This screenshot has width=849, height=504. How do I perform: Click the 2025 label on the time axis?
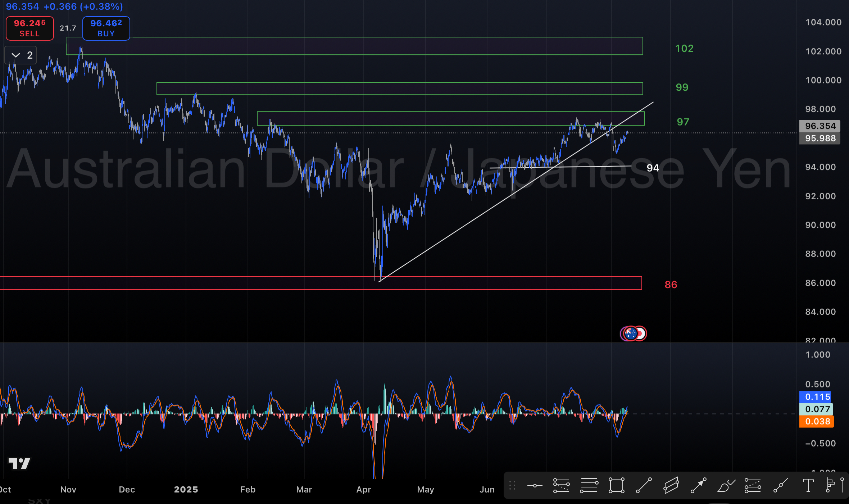[186, 490]
